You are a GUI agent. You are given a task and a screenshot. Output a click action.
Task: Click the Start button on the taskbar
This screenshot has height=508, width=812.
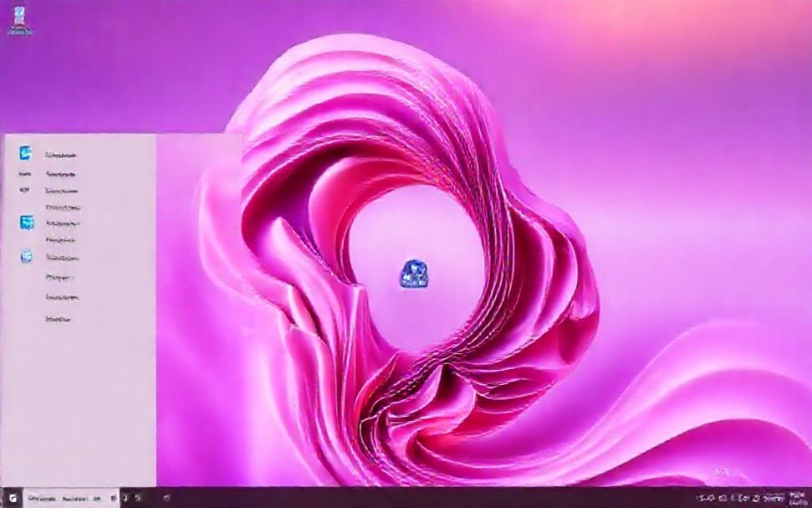11,497
